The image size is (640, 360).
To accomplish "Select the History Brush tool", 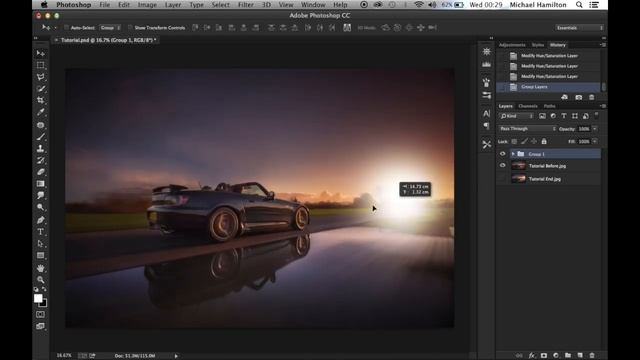I will click(40, 160).
